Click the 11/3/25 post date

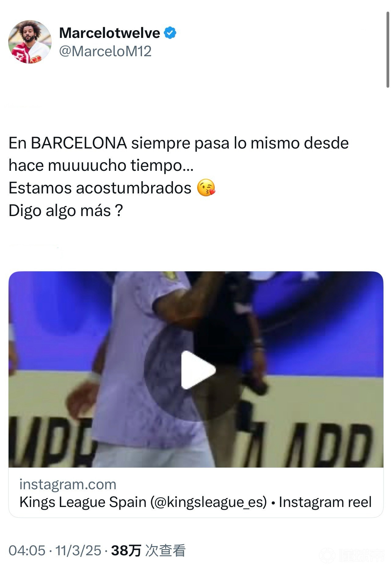point(78,550)
